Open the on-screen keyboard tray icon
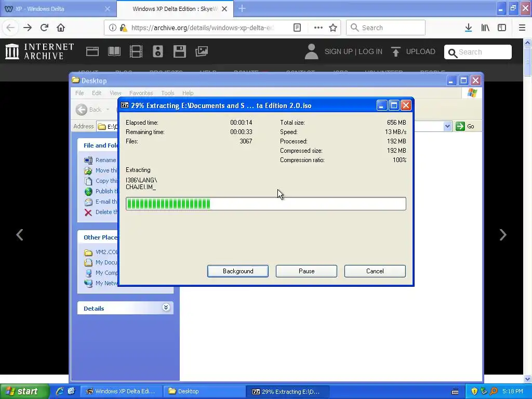532x399 pixels. click(x=455, y=392)
